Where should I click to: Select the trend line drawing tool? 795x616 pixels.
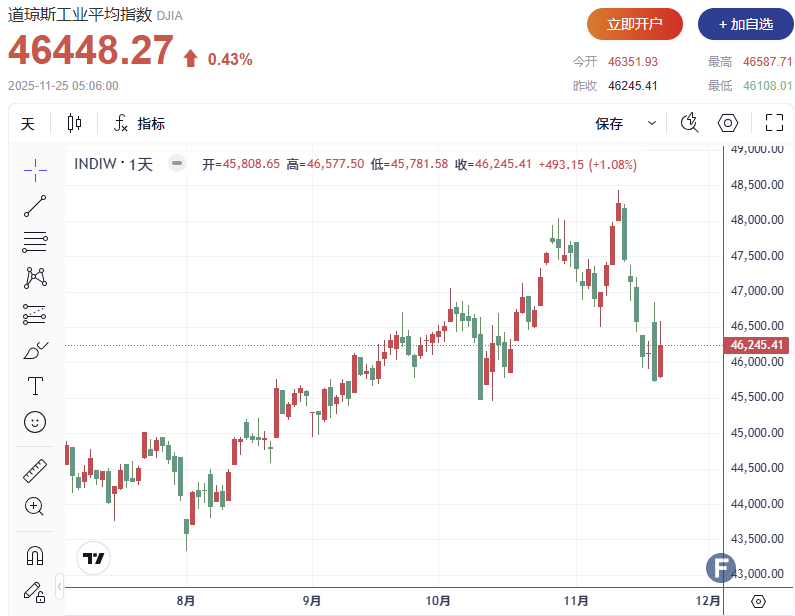point(35,206)
